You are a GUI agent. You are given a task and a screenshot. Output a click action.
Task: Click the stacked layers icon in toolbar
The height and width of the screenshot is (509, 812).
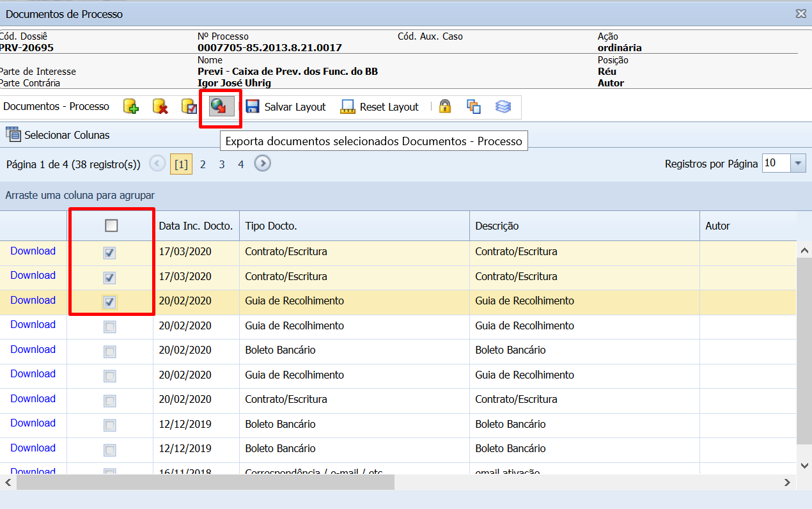pyautogui.click(x=503, y=107)
